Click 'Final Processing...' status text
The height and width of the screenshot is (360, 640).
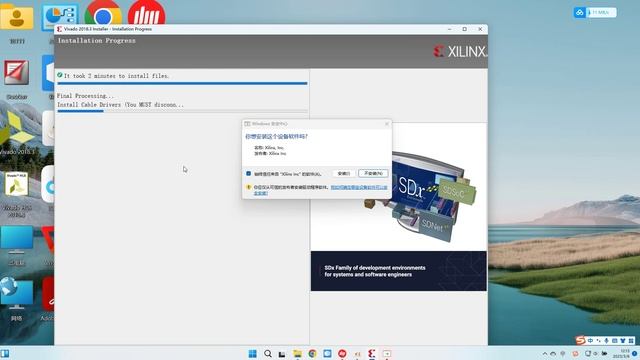pos(85,96)
